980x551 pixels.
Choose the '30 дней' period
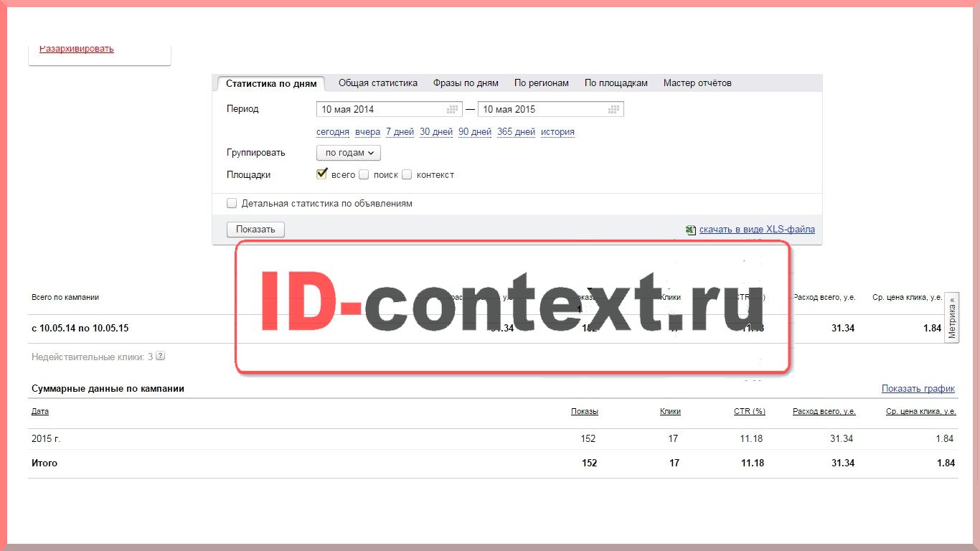pyautogui.click(x=436, y=132)
